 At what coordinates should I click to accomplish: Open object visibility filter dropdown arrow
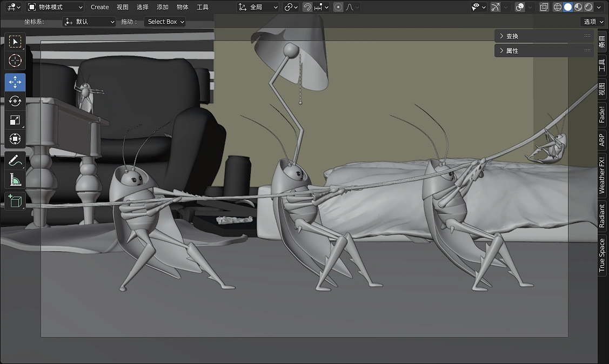pos(484,7)
